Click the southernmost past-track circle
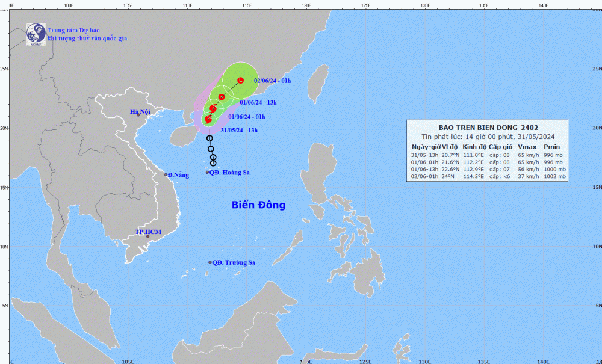This screenshot has width=602, height=364. click(213, 163)
